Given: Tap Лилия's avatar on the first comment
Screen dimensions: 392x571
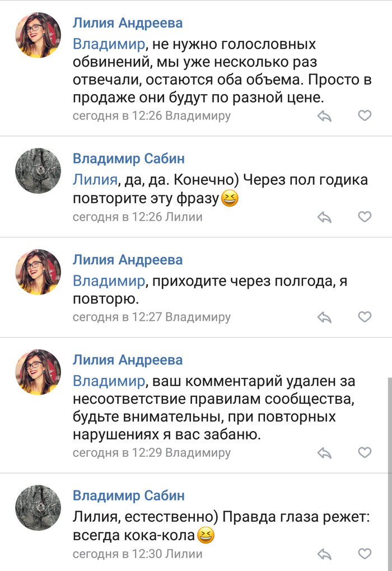Looking at the screenshot, I should pyautogui.click(x=38, y=35).
